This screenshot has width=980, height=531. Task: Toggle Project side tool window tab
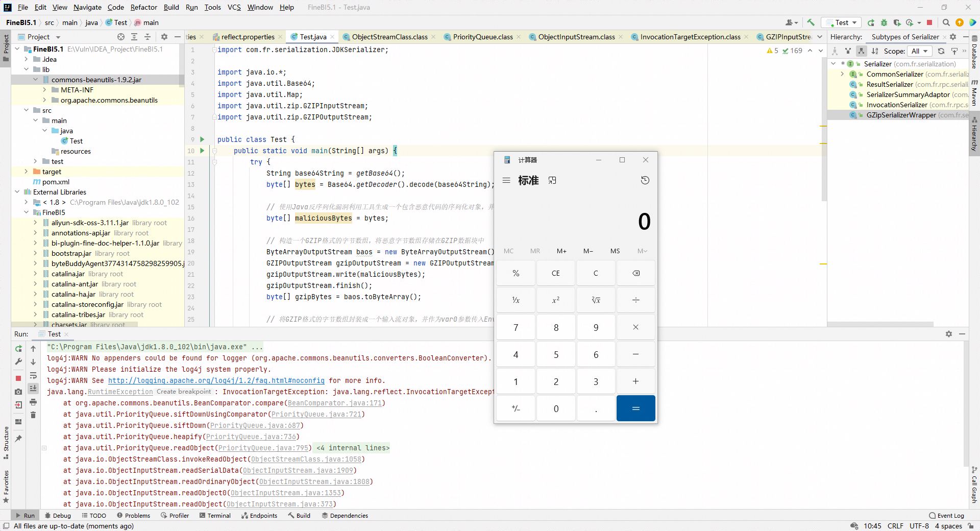[x=6, y=47]
